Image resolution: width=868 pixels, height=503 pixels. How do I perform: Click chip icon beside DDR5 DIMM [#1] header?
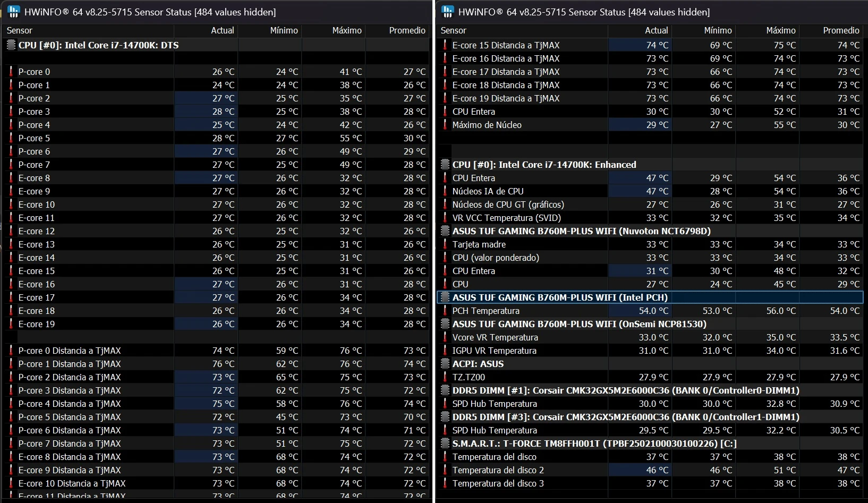445,390
